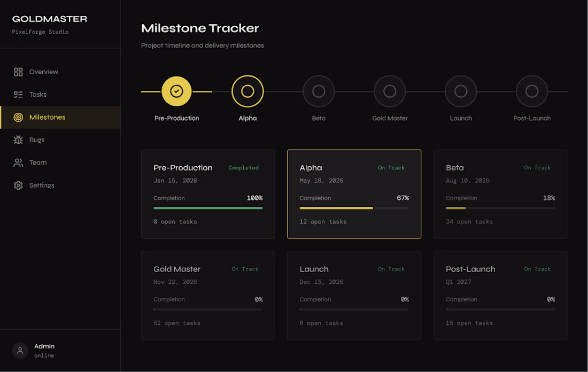This screenshot has height=372, width=588.
Task: Click "34 open tasks" on Beta card
Action: point(469,222)
